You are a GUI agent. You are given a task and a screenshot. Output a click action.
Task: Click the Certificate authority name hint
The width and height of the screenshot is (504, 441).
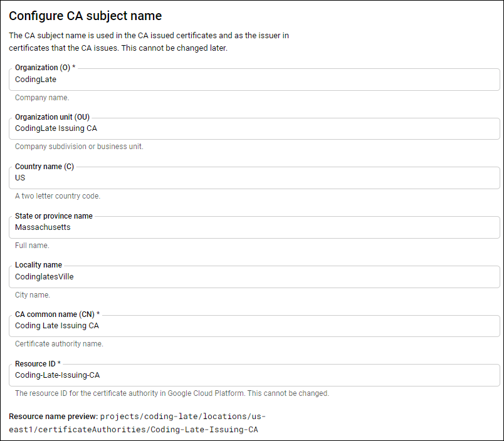(x=56, y=344)
